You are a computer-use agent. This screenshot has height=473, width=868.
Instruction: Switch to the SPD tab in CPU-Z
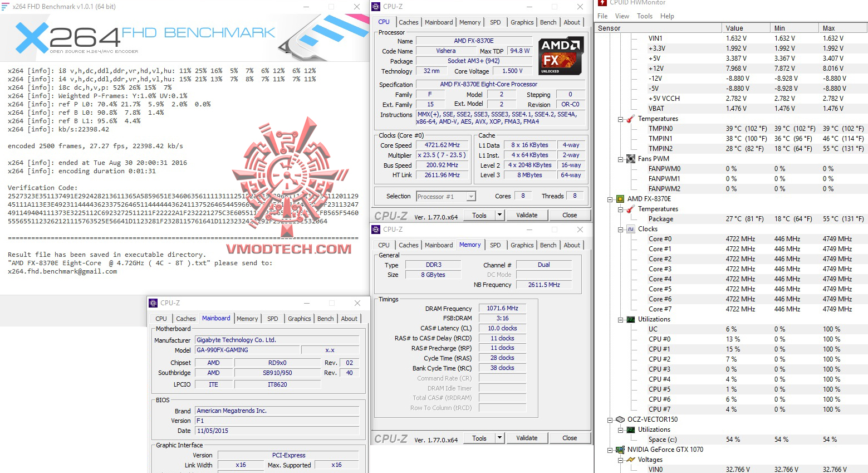click(495, 22)
